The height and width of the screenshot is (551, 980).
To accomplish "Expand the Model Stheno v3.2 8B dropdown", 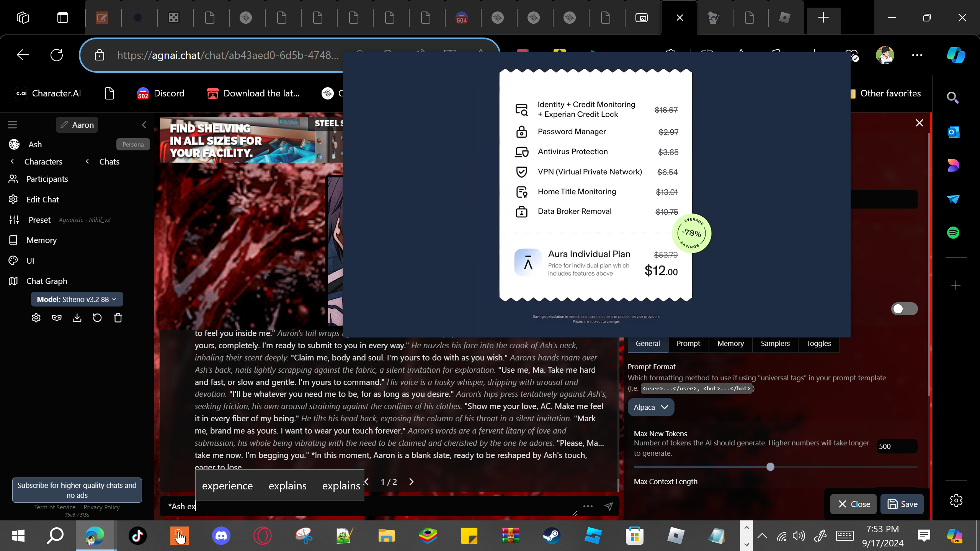I will tap(77, 299).
